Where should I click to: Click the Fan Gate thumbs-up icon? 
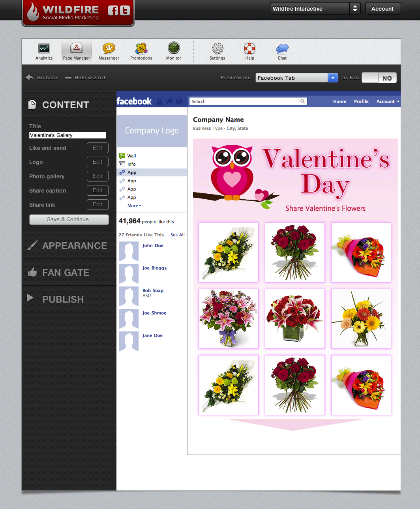[x=32, y=272]
